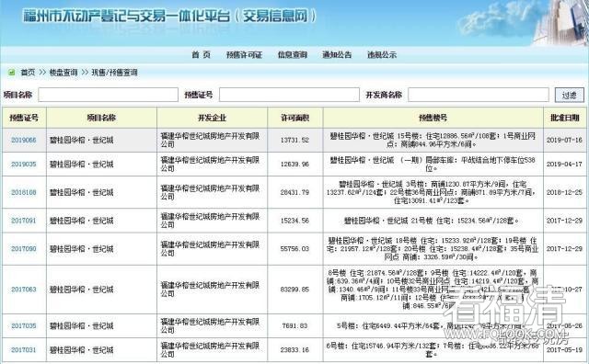Screen dimensions: 589x364
Task: Focus the 项目名称 search field
Action: pos(109,95)
